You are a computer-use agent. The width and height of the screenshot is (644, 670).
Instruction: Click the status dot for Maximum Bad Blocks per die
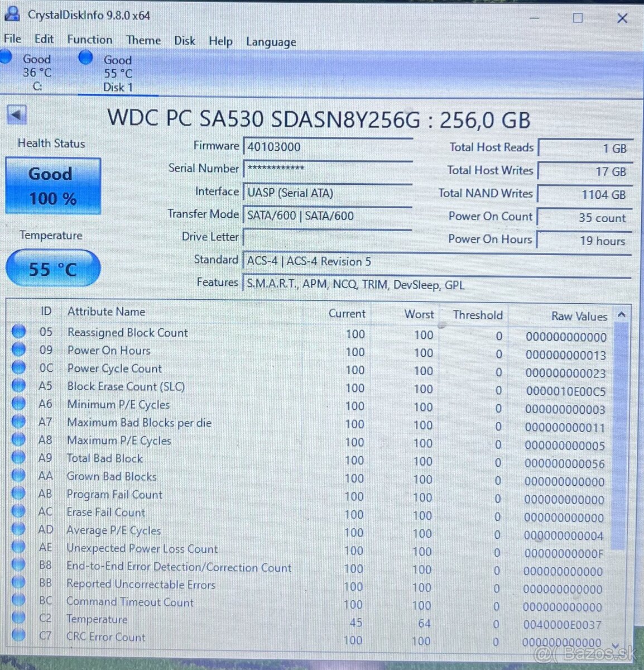point(19,421)
